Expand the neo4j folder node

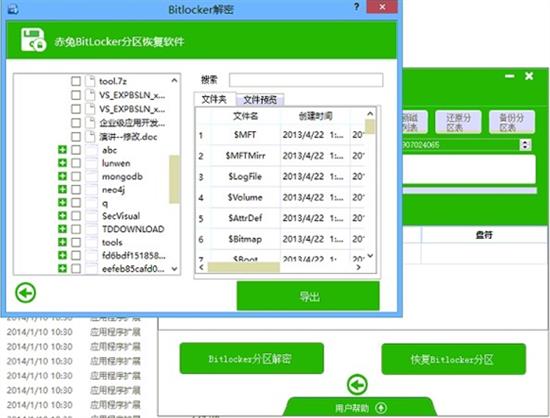pos(62,190)
